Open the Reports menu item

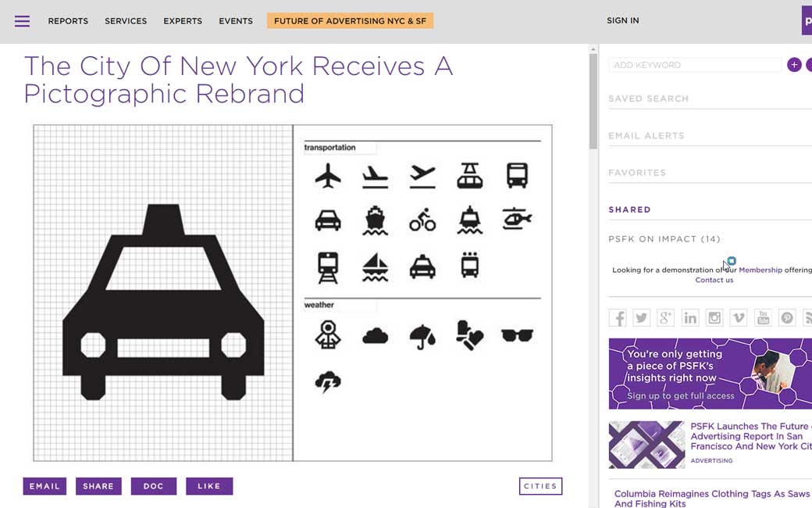[68, 21]
